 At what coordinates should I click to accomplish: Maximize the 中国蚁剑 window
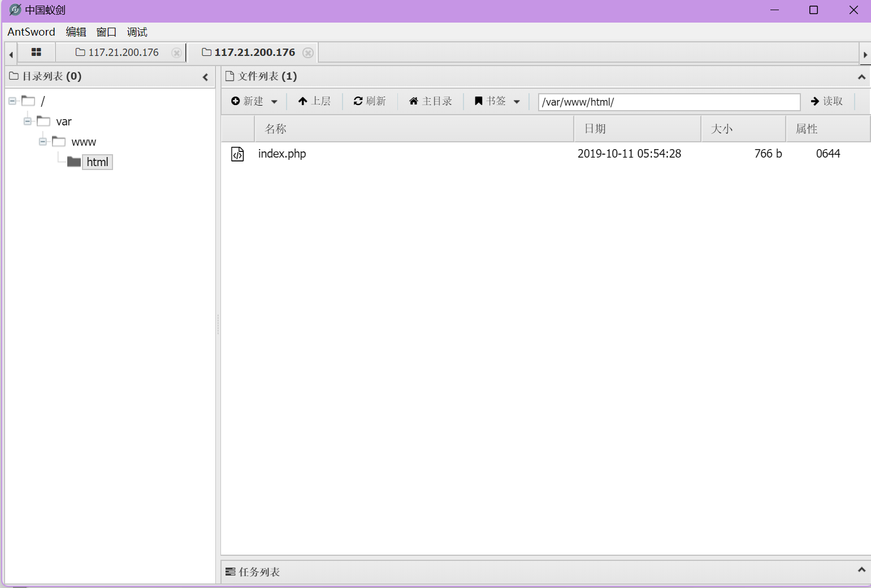pos(813,10)
